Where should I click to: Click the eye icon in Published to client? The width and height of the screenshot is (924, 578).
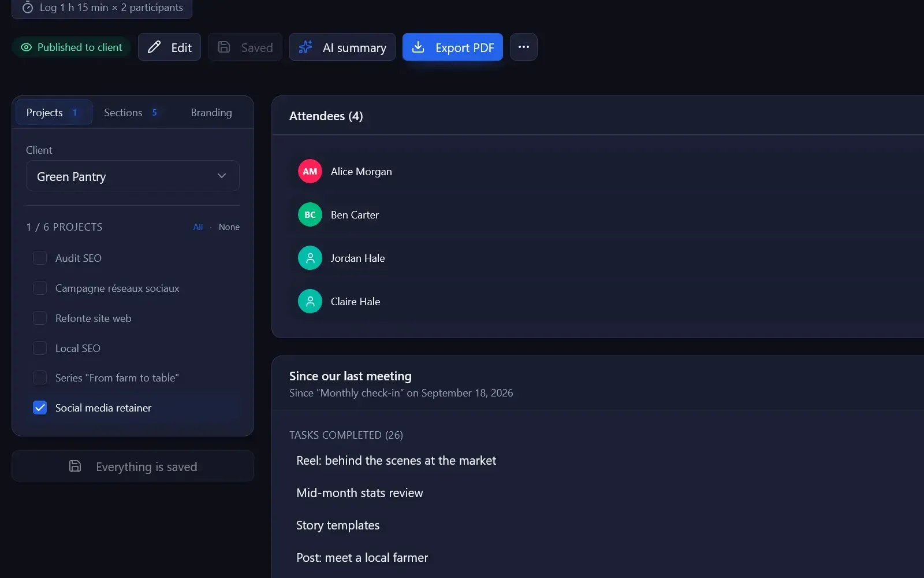click(x=26, y=47)
